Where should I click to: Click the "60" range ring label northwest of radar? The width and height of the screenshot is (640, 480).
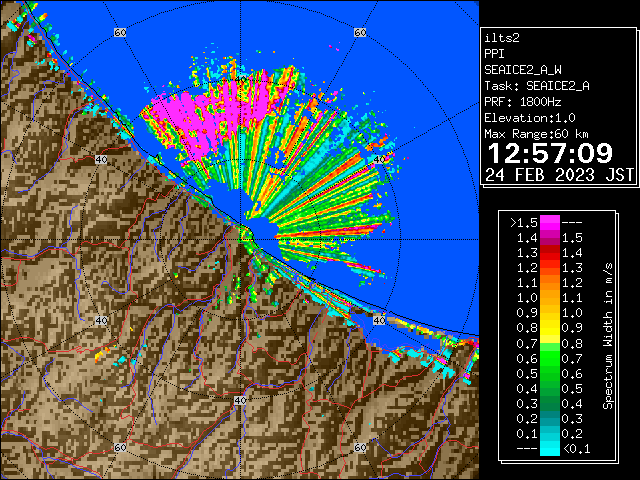pyautogui.click(x=120, y=32)
